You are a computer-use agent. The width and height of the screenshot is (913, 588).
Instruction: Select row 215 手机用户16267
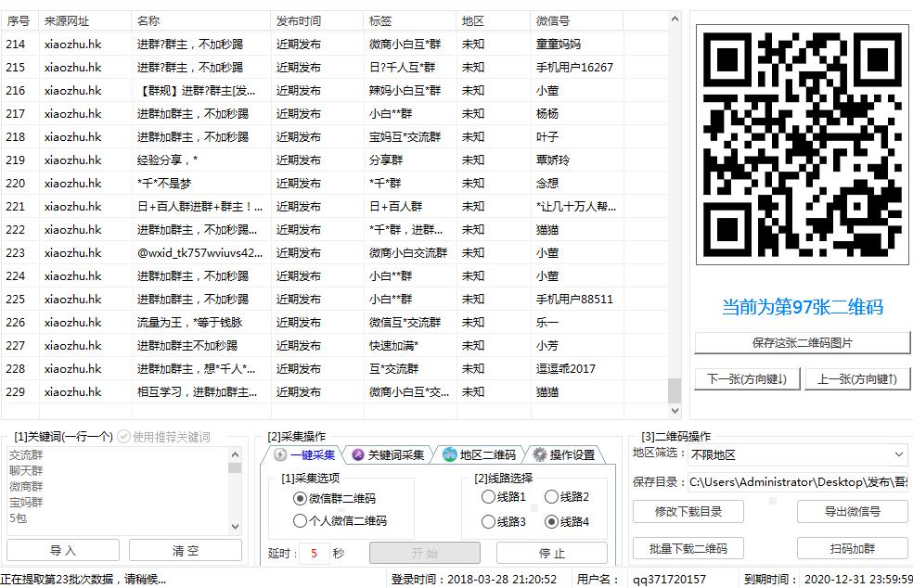335,68
